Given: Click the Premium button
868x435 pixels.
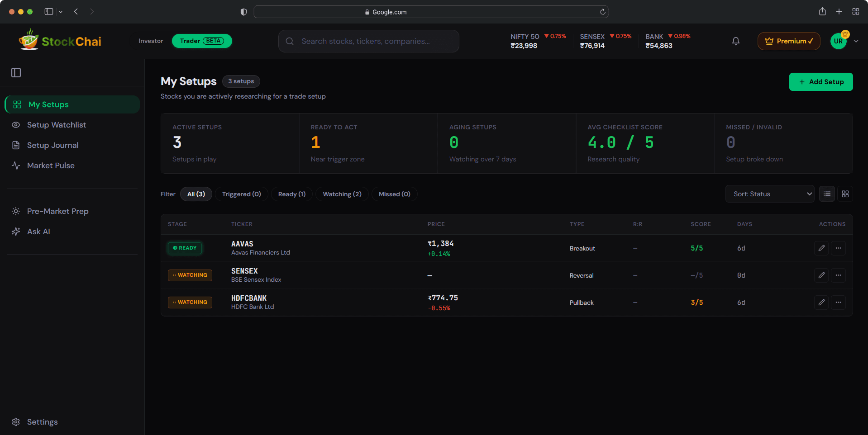Looking at the screenshot, I should pos(789,41).
